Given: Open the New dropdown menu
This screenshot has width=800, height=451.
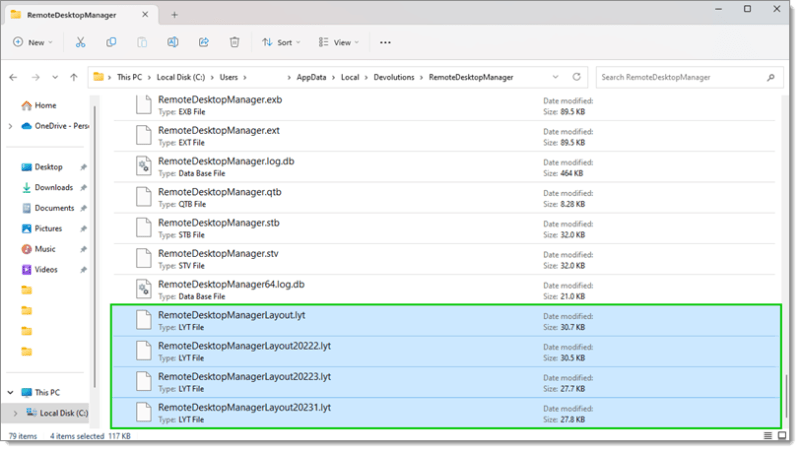Looking at the screenshot, I should click(33, 42).
